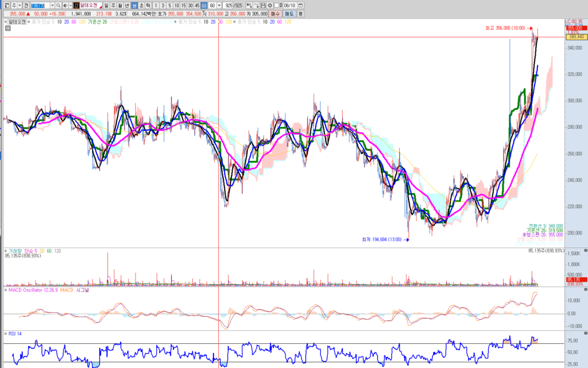Click the 매수 buy button
Viewport: 588px width, 368px height.
click(275, 14)
